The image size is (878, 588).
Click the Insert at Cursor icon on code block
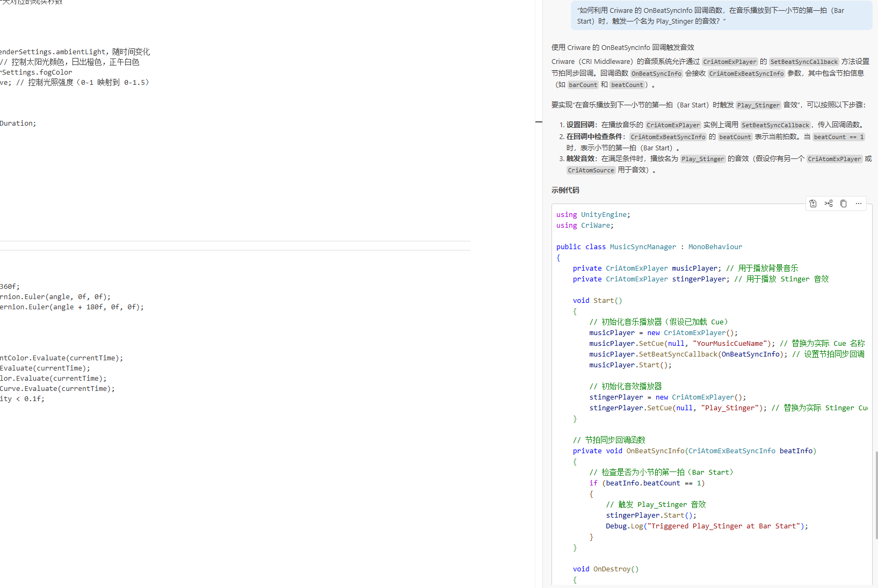pos(829,204)
